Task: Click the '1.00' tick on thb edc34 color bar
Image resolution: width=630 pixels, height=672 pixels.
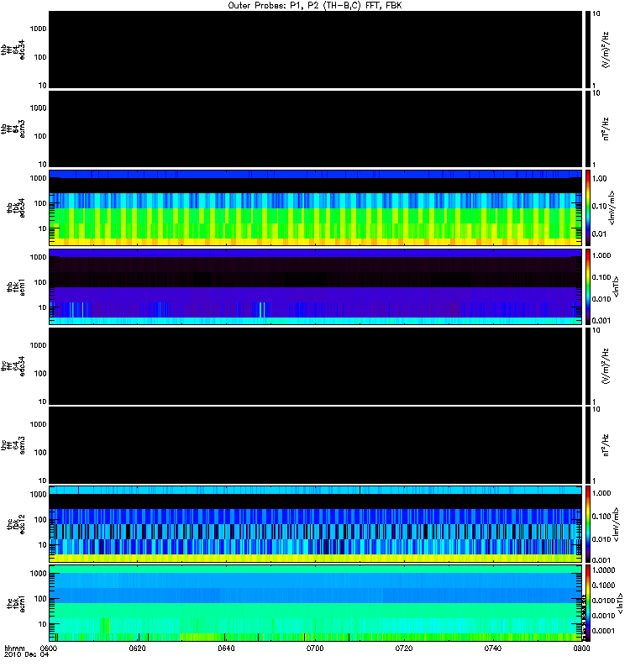Action: [599, 179]
